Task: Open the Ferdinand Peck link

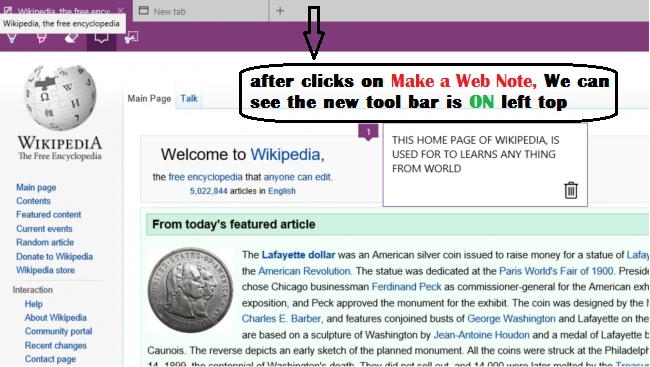Action: click(x=406, y=287)
